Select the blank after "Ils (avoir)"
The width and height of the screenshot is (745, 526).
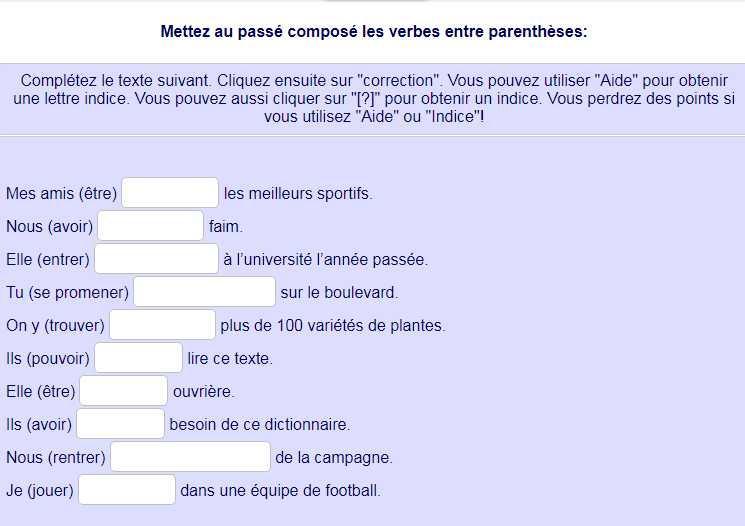point(120,424)
